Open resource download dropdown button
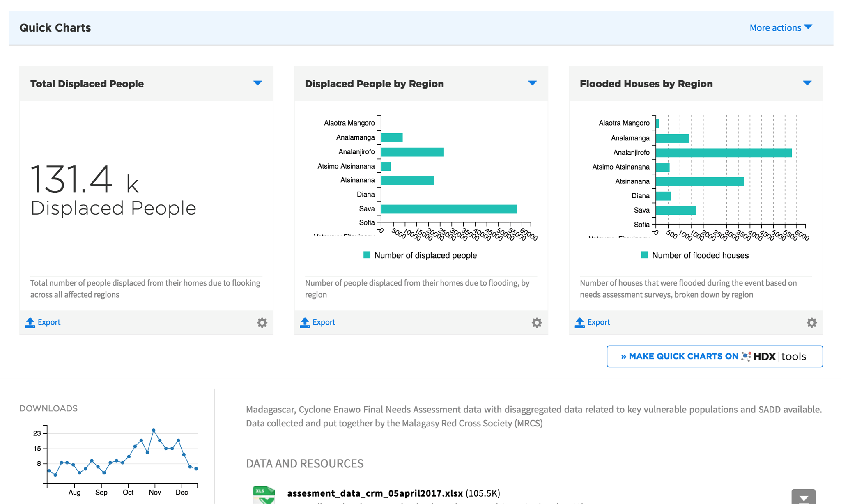Screen dimensions: 841x504 (x=803, y=497)
